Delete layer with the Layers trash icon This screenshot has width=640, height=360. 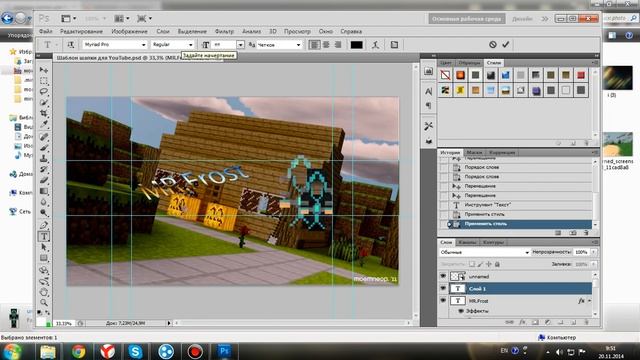586,322
